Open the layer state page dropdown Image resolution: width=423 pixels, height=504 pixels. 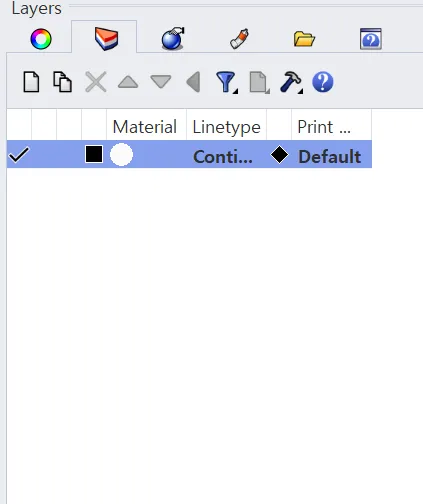(x=259, y=82)
